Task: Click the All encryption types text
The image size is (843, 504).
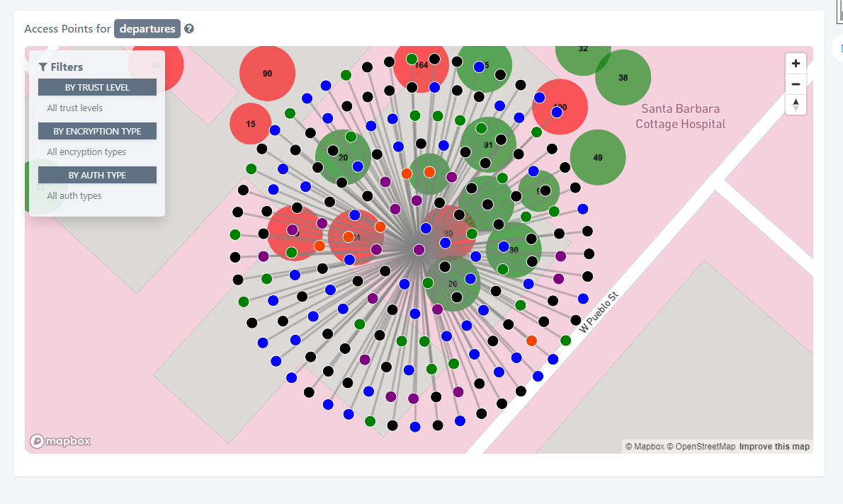Action: (86, 152)
